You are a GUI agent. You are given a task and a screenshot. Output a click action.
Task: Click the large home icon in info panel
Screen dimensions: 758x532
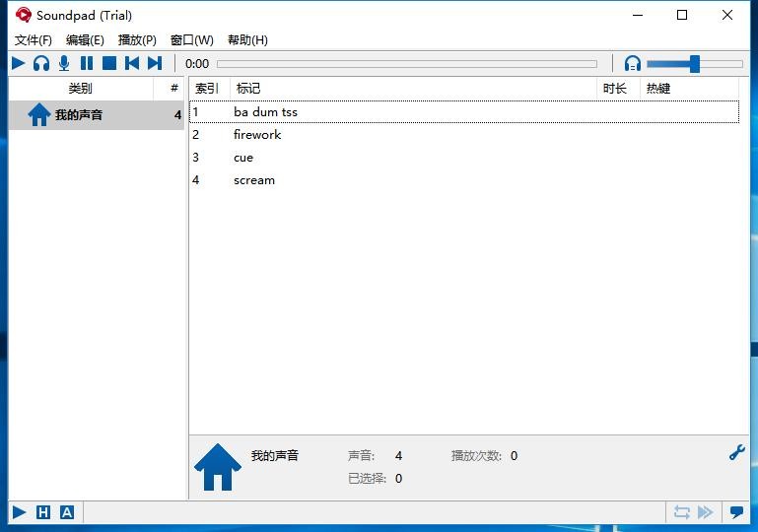point(218,467)
